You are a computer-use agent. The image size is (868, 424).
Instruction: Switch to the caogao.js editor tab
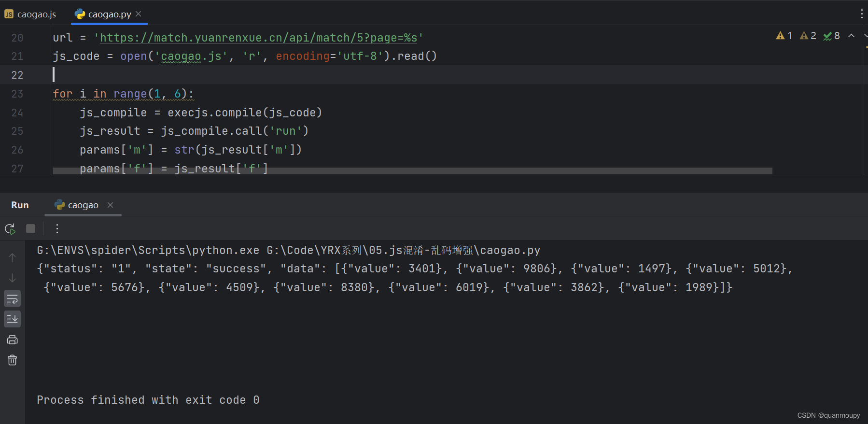(30, 14)
